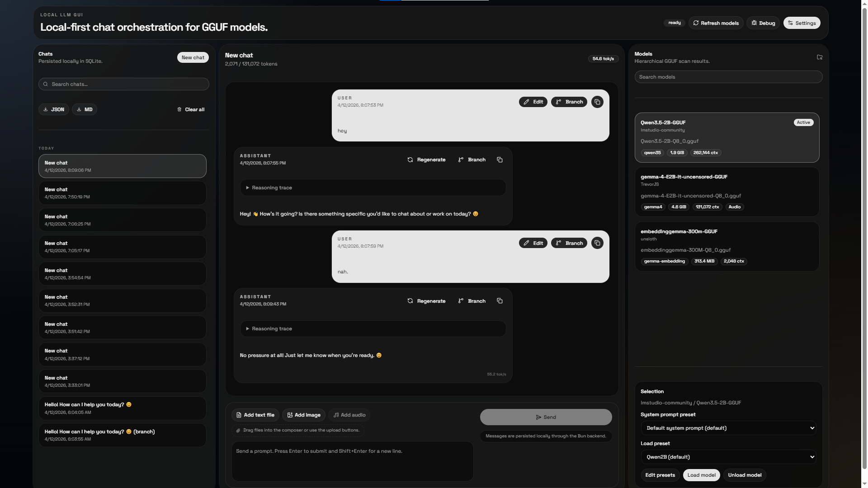The height and width of the screenshot is (488, 868).
Task: Click folder icon in Models panel header
Action: pyautogui.click(x=820, y=57)
